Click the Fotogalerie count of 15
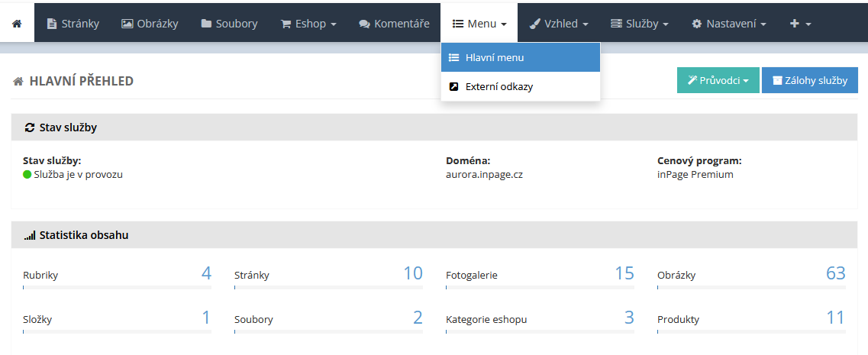 coord(624,273)
